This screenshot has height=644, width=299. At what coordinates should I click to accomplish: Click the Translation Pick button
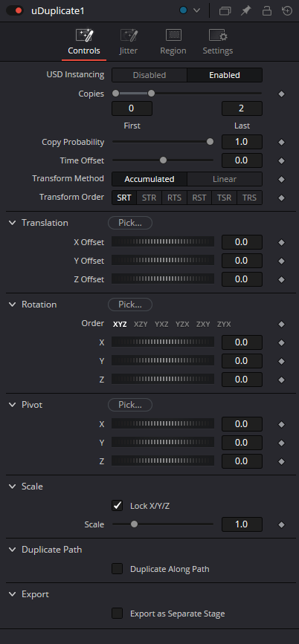pyautogui.click(x=130, y=223)
